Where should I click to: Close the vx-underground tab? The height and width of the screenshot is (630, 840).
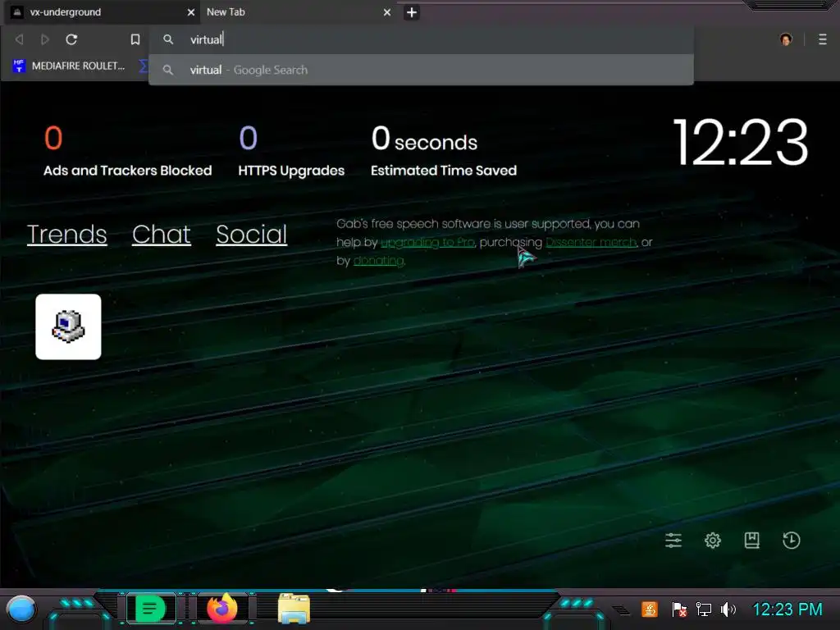190,12
